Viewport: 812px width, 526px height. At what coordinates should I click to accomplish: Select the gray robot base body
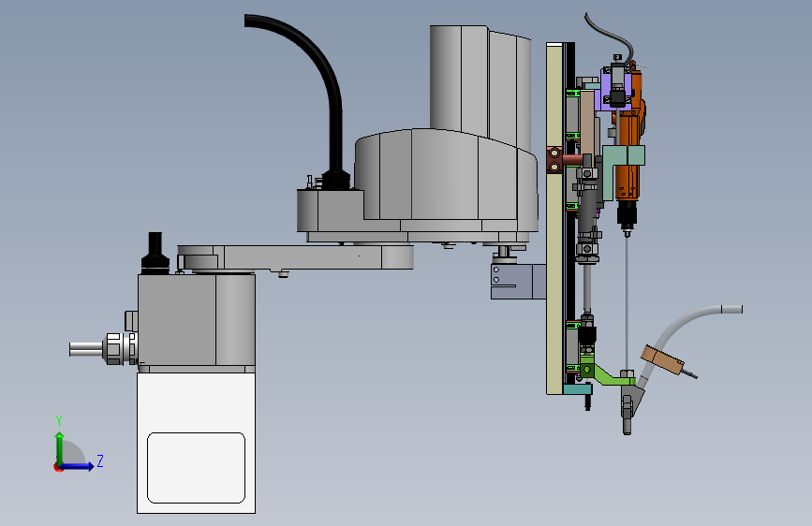(197, 320)
